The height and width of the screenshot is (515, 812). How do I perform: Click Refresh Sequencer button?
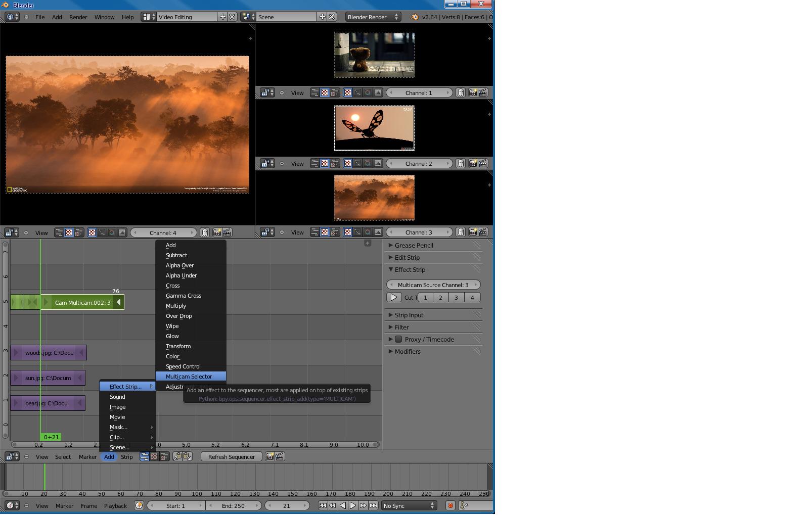232,457
